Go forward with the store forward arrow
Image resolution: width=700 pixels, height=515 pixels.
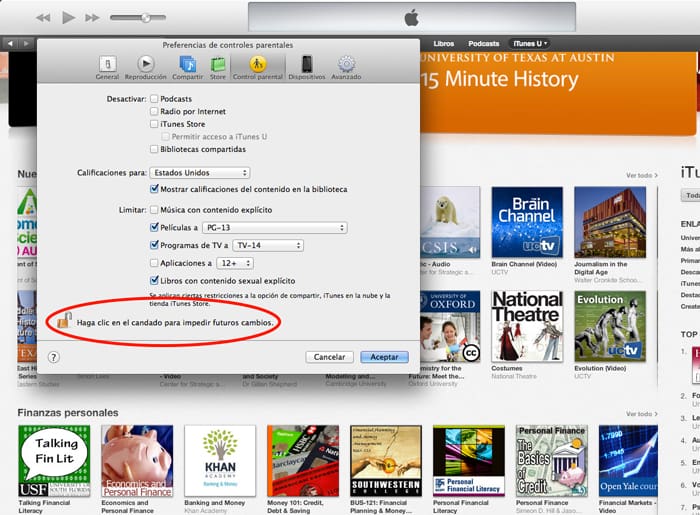[x=26, y=43]
